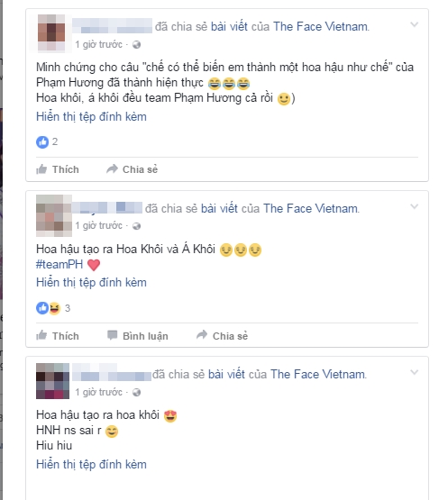The width and height of the screenshot is (448, 500).
Task: Comment on second post with Bình luận
Action: (x=138, y=336)
